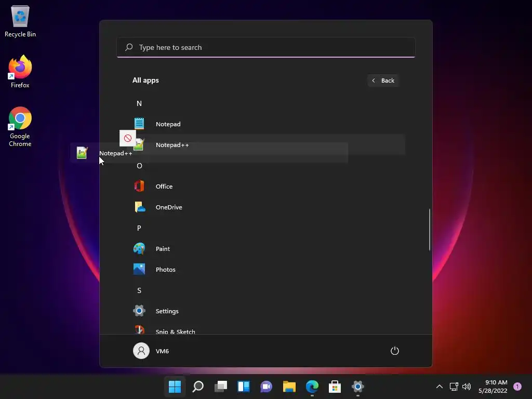Screen dimensions: 532x399
Task: Jump to letter N section header
Action: pyautogui.click(x=139, y=103)
